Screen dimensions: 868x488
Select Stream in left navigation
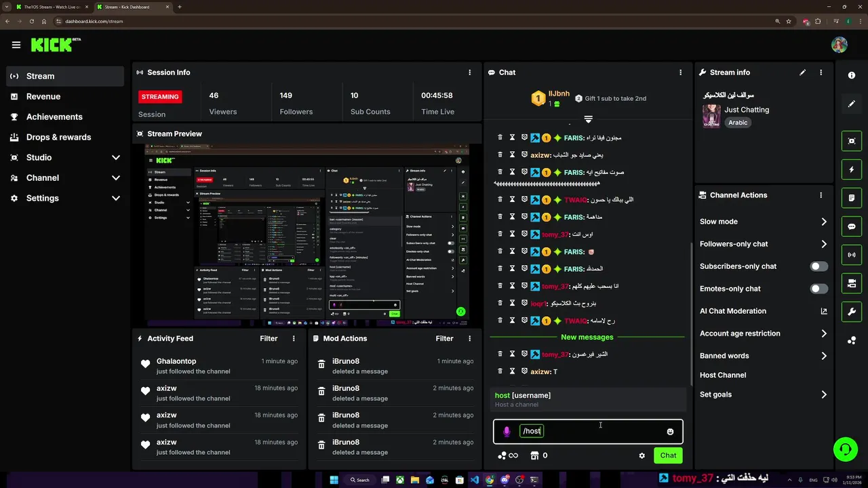pyautogui.click(x=65, y=76)
